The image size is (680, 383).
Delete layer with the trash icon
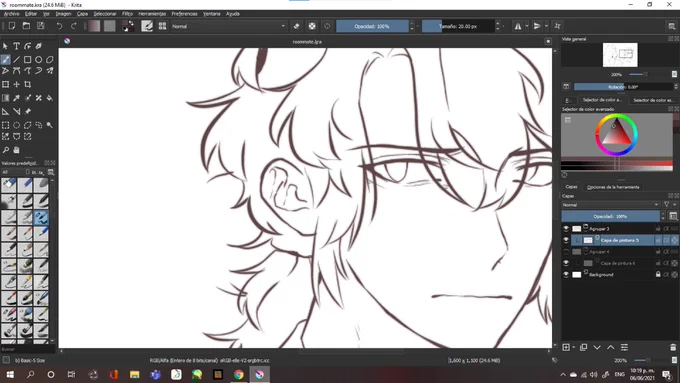[x=673, y=347]
